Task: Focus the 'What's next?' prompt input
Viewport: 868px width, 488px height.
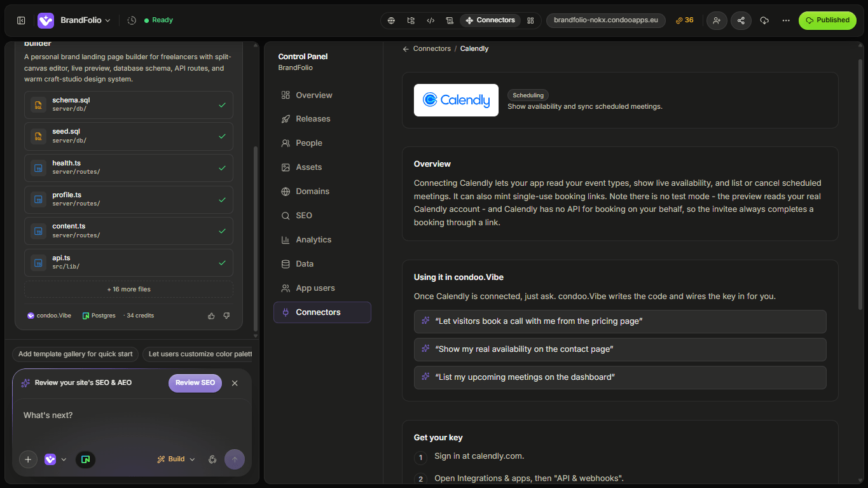Action: click(132, 415)
